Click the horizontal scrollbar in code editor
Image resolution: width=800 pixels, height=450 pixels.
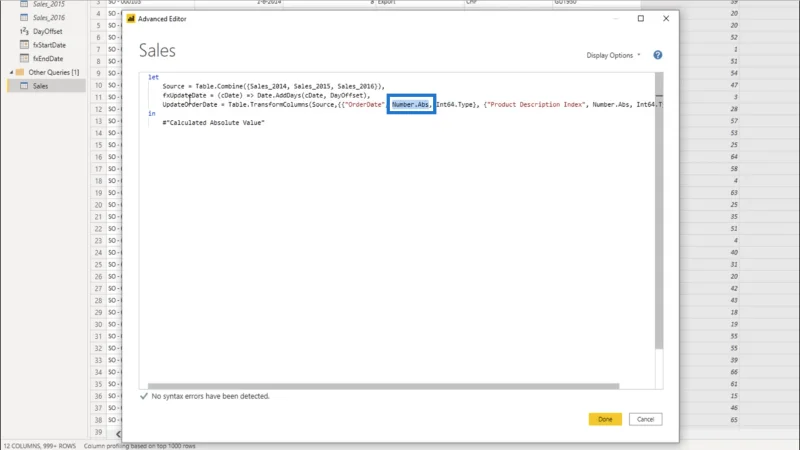pyautogui.click(x=383, y=386)
